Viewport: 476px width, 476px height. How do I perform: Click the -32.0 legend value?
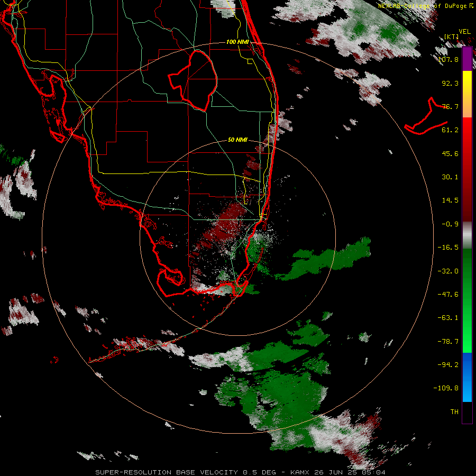point(448,271)
